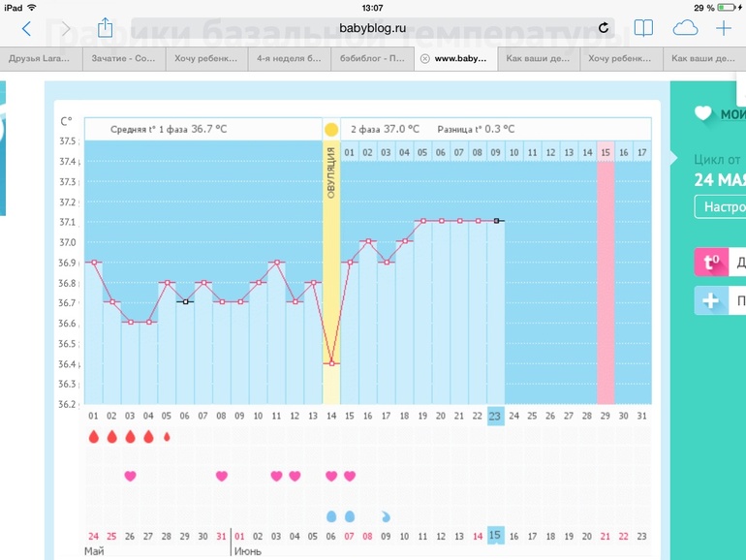Switch to the "Зачатие - Со..." tab
Image resolution: width=746 pixels, height=560 pixels.
point(123,58)
